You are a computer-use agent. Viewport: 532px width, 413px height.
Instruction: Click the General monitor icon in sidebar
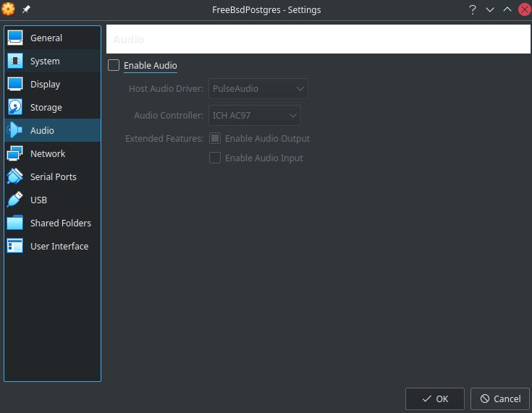pos(15,38)
